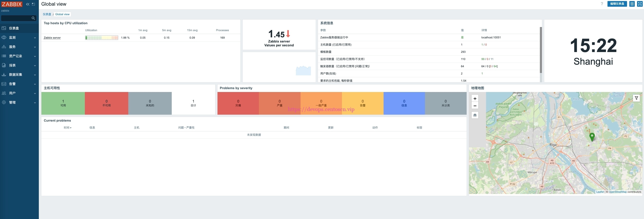Expand 服务 chevron arrow
This screenshot has height=219, width=644.
(x=35, y=47)
